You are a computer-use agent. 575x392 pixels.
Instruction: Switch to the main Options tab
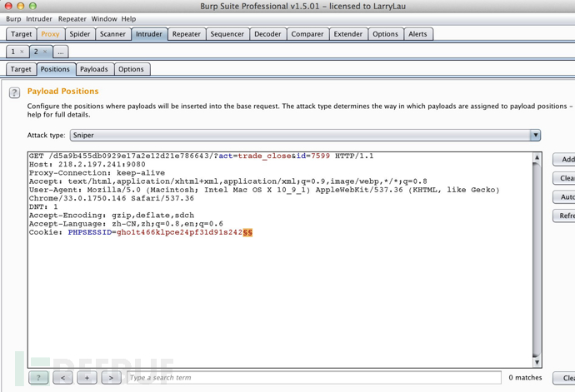click(385, 34)
